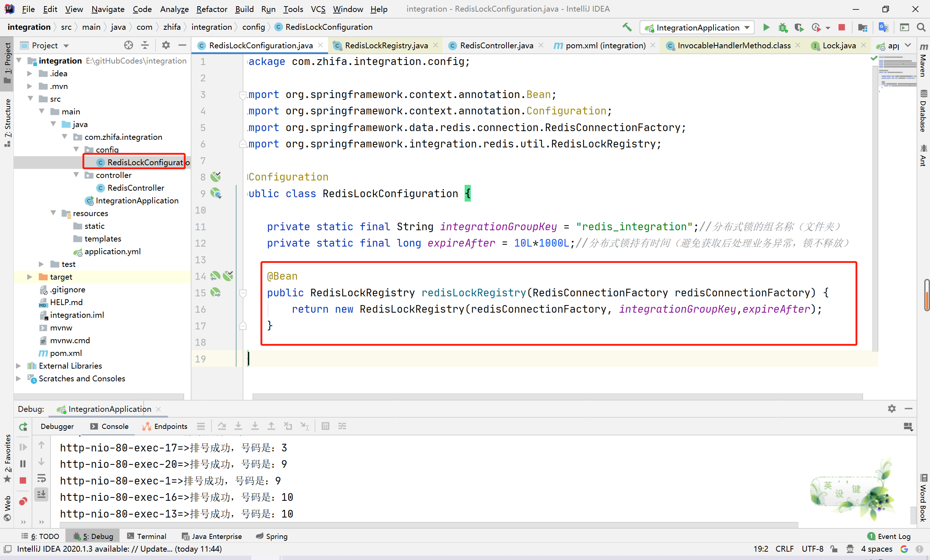Open the Terminal tool window
The height and width of the screenshot is (560, 930).
(x=147, y=536)
